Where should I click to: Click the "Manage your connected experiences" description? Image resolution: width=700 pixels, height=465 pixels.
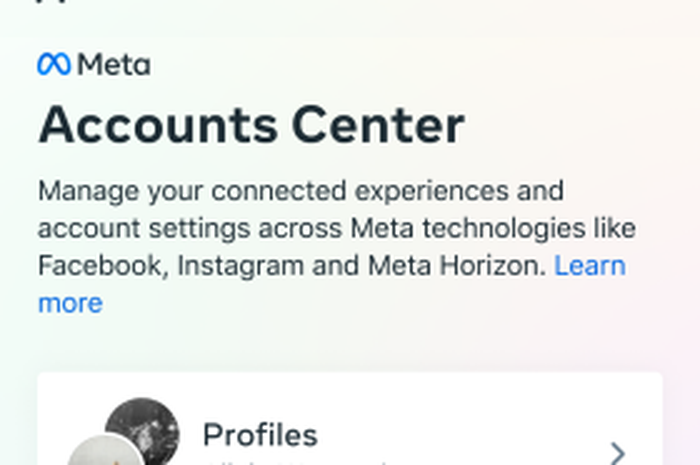point(337,247)
